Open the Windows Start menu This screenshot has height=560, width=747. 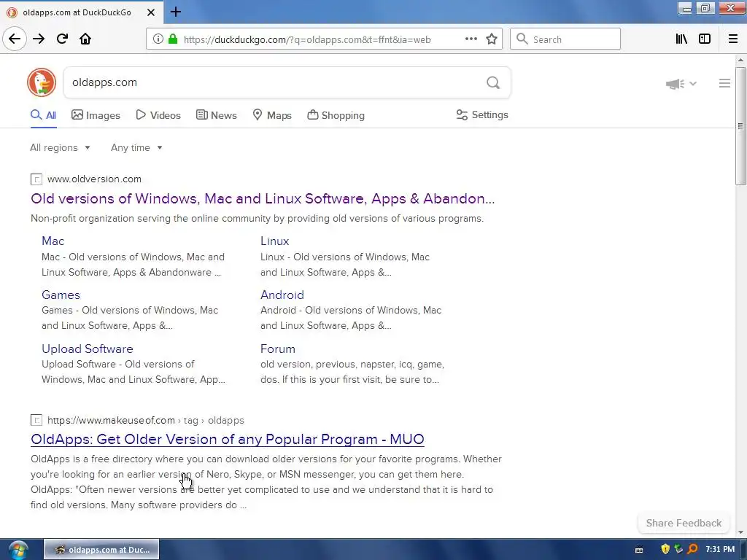coord(18,550)
